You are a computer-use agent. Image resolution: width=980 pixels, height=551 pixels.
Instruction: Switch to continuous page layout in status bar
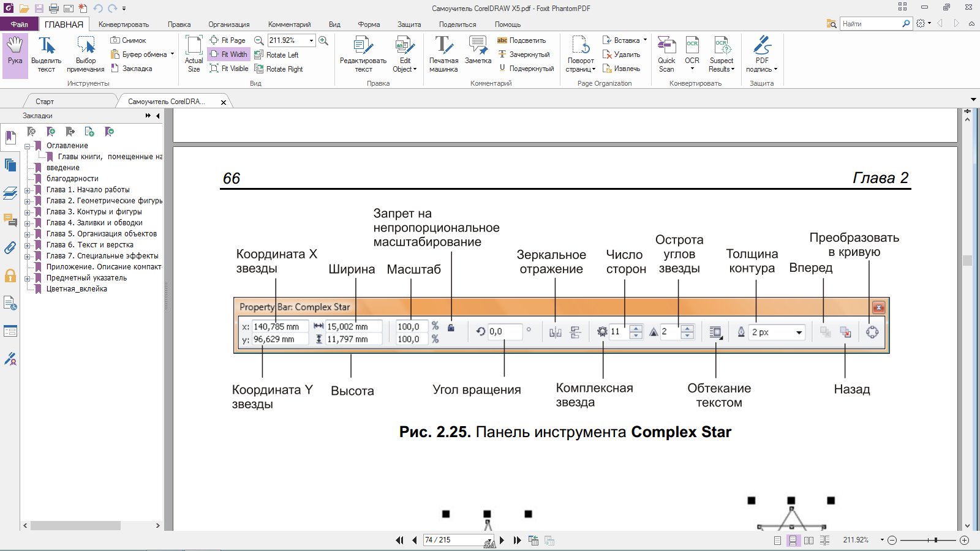pyautogui.click(x=793, y=541)
